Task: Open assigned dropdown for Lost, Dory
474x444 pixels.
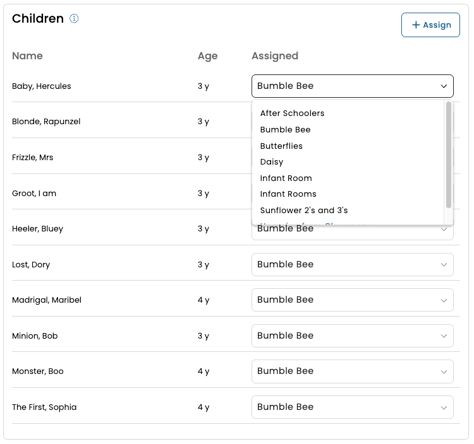Action: [352, 265]
